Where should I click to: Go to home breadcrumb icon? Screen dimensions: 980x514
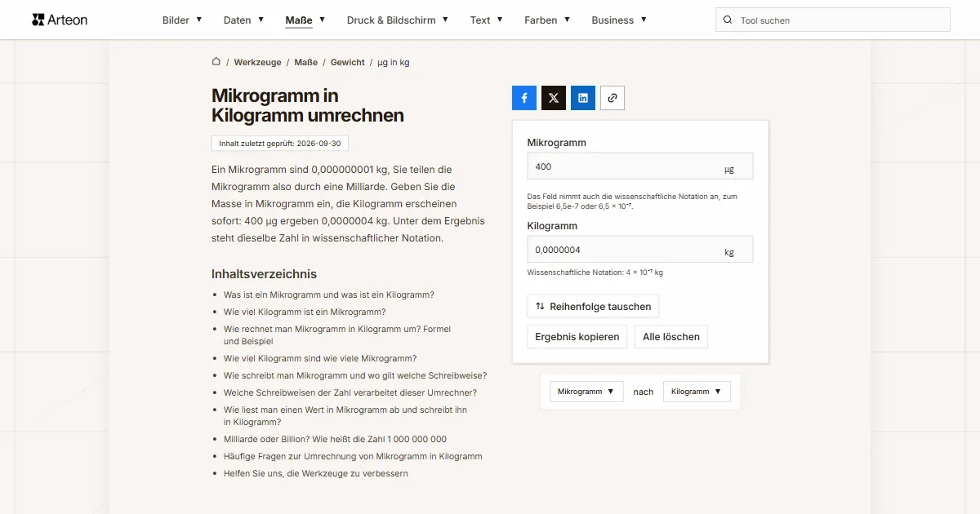(x=216, y=61)
